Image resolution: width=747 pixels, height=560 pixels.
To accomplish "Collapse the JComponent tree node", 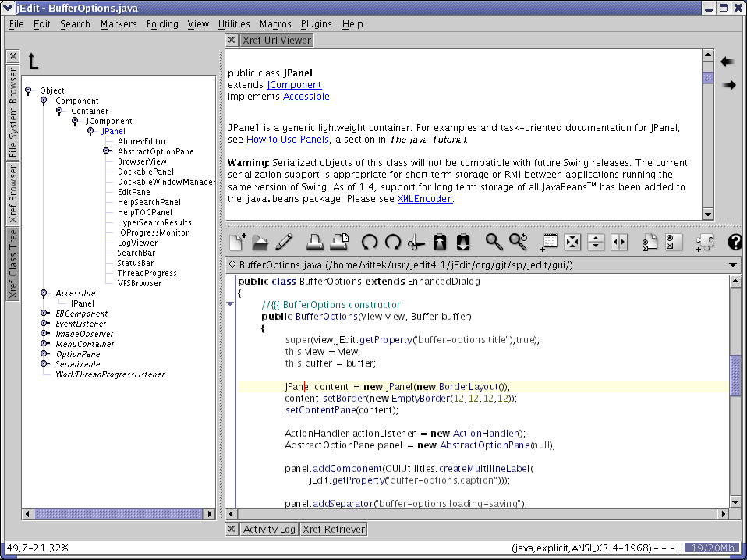I will [75, 121].
